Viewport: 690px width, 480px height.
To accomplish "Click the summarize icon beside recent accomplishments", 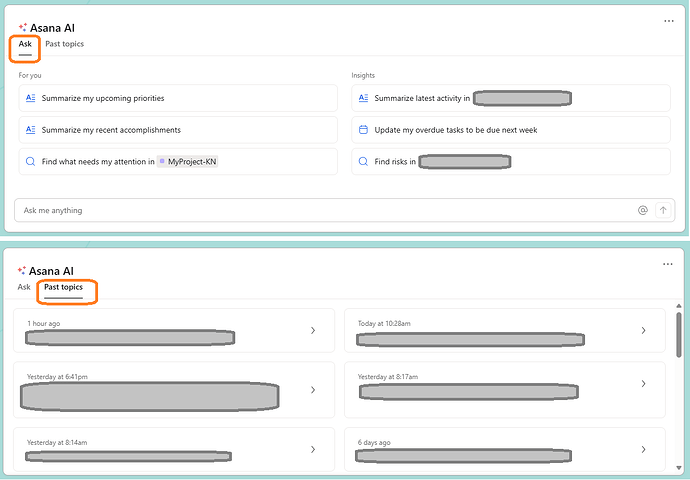I will (30, 130).
